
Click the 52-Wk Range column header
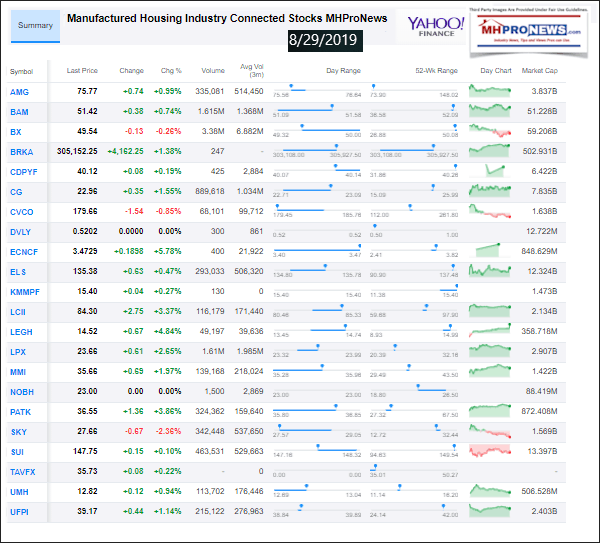436,70
